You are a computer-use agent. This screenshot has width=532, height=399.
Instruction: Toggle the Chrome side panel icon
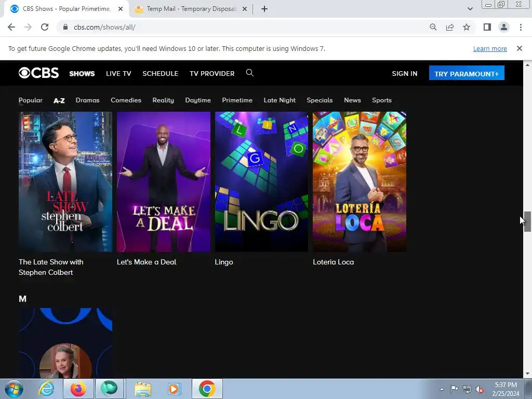click(487, 27)
